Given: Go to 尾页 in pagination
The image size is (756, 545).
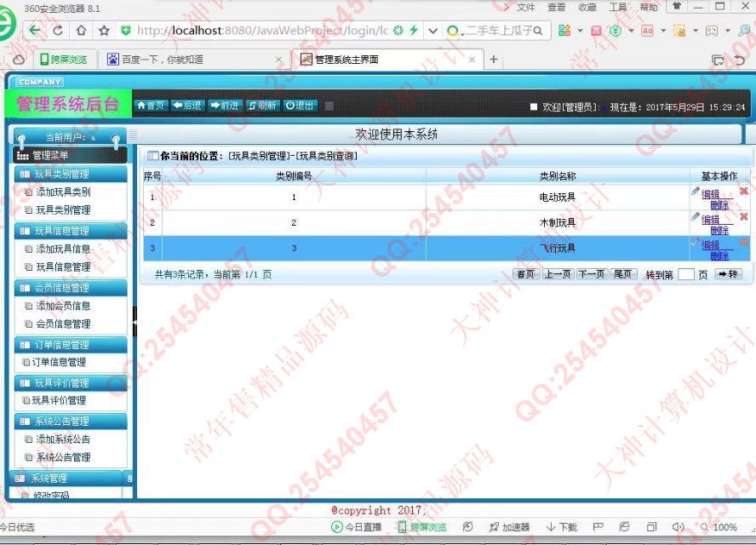Looking at the screenshot, I should coord(623,274).
